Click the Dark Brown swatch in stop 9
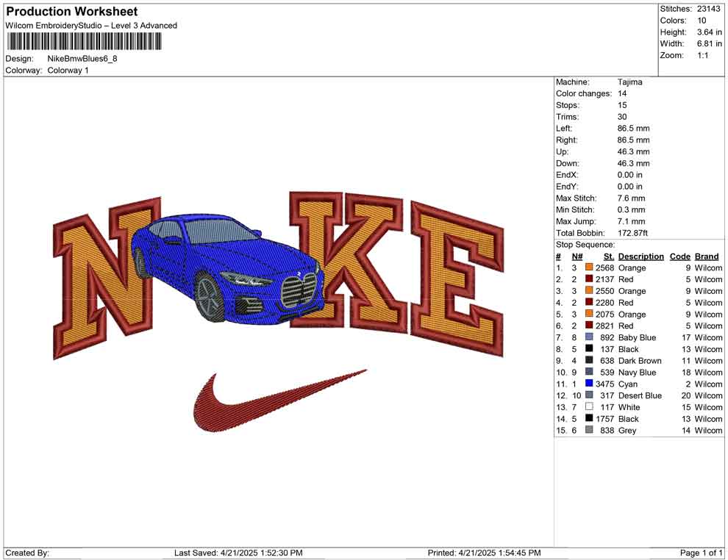728x560 pixels. (589, 360)
